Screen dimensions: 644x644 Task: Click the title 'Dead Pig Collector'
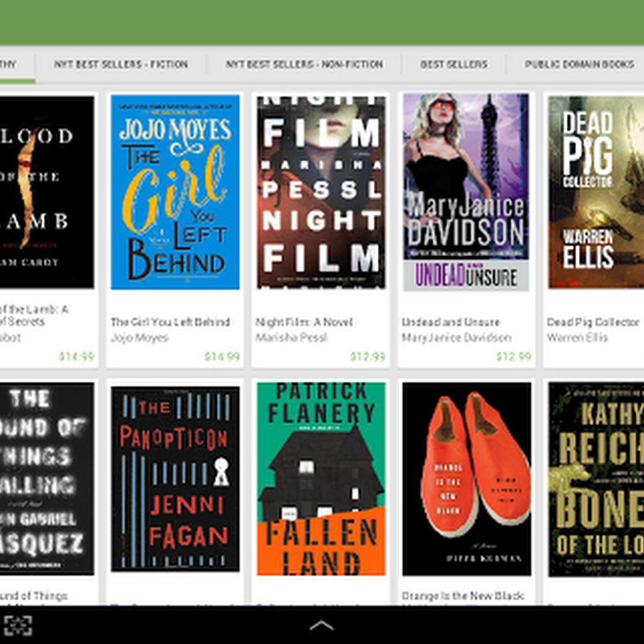pos(593,322)
